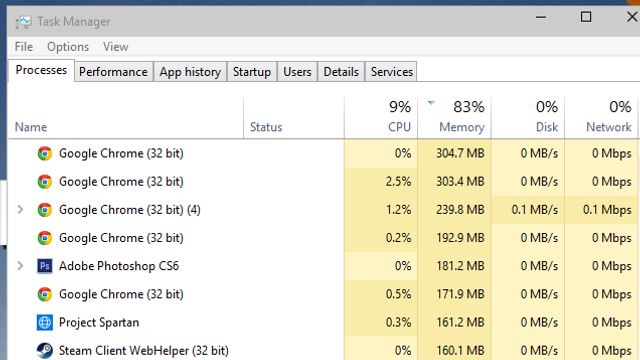Sort processes by Name column header

[x=126, y=118]
